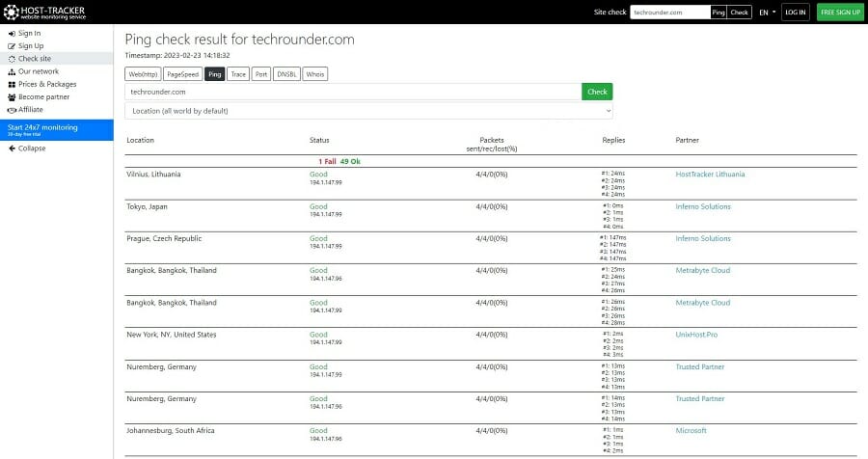Open Inferno Solutions link in Prague row
Image resolution: width=868 pixels, height=459 pixels.
pyautogui.click(x=703, y=238)
